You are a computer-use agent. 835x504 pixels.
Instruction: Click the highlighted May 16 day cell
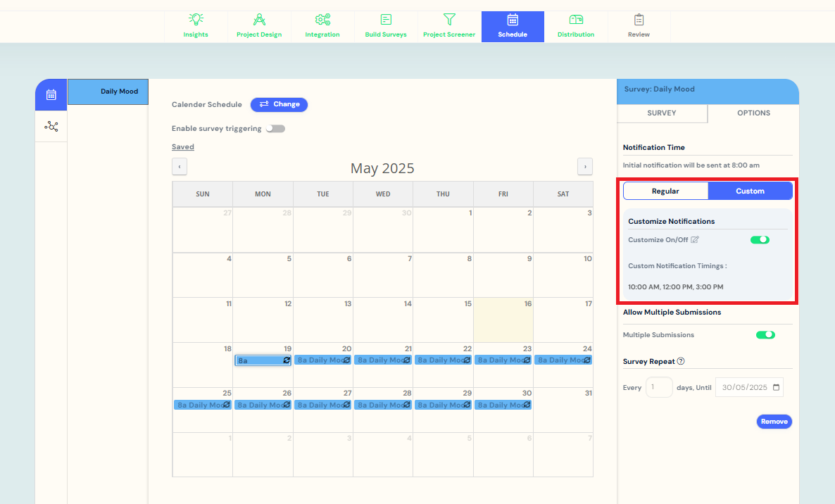(503, 320)
